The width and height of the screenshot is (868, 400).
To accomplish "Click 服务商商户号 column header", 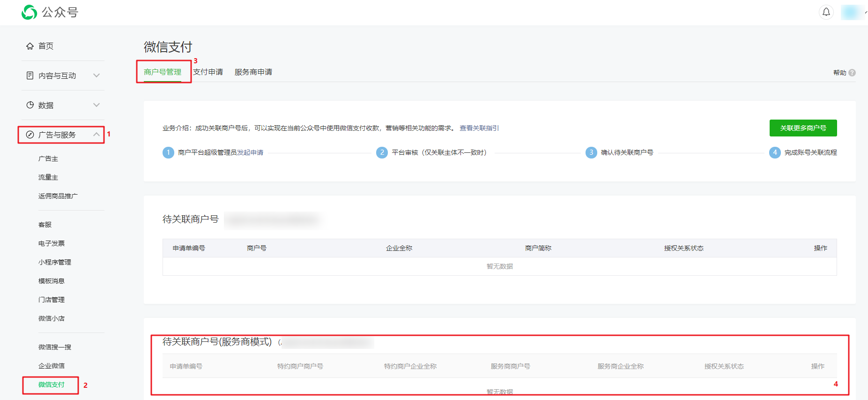I will 511,366.
